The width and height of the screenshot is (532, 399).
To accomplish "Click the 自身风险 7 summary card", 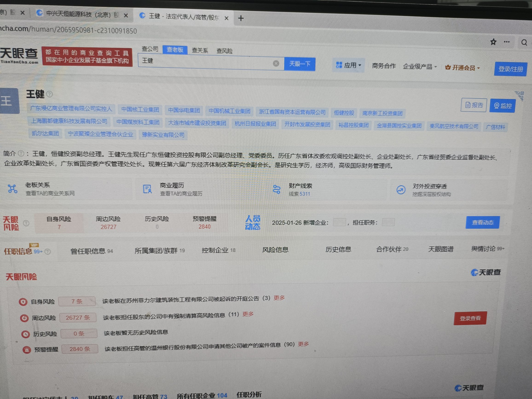I will [59, 223].
